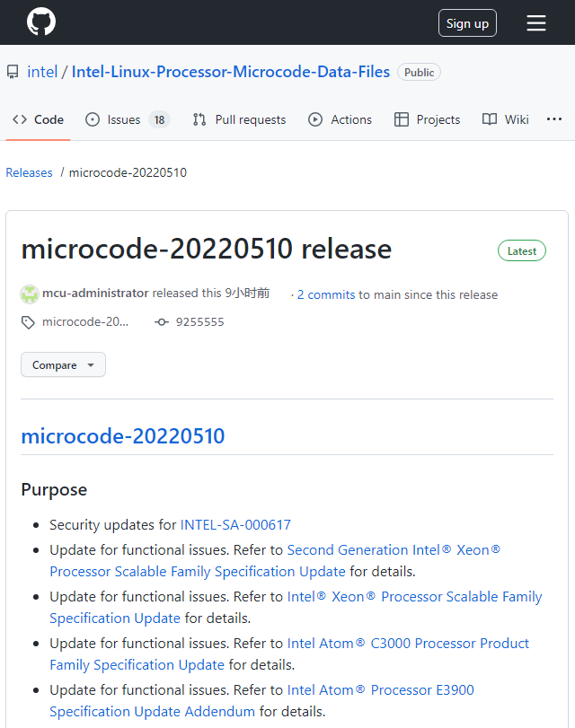Open the hamburger navigation menu

(536, 22)
